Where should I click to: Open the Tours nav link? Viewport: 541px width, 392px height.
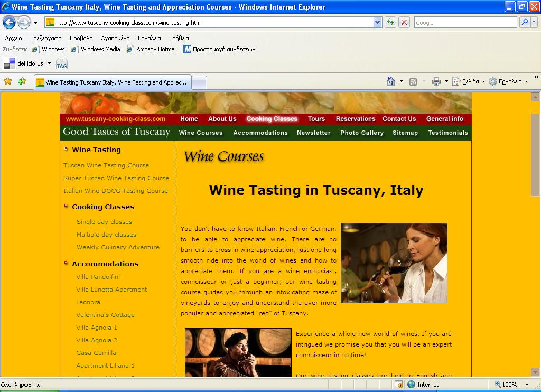(316, 119)
